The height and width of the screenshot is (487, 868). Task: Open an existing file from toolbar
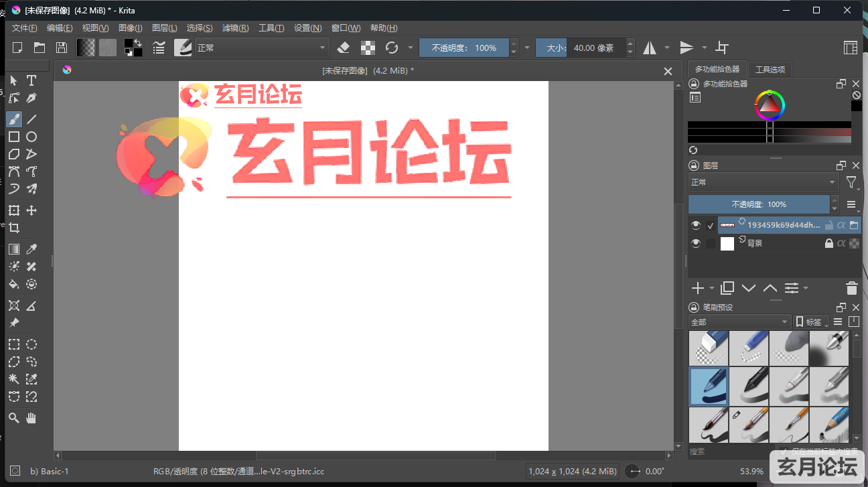pos(40,48)
